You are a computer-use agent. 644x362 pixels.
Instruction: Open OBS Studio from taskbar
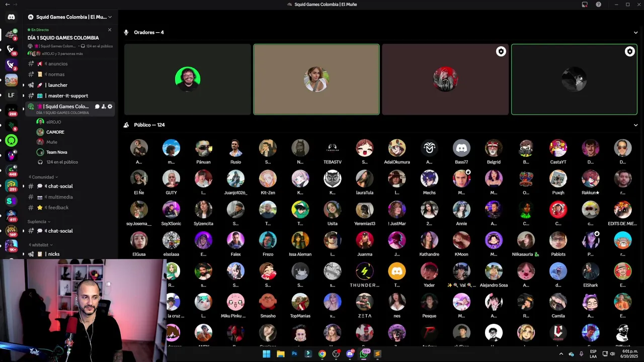[336, 354]
